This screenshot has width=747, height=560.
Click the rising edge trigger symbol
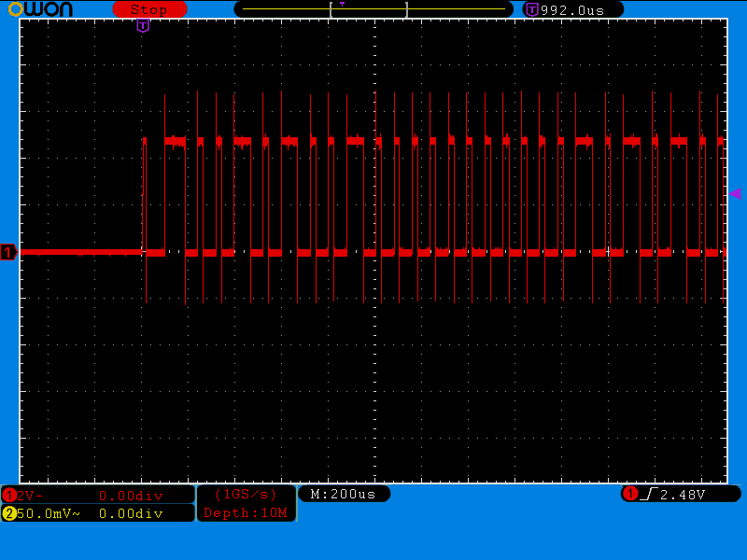(x=649, y=494)
